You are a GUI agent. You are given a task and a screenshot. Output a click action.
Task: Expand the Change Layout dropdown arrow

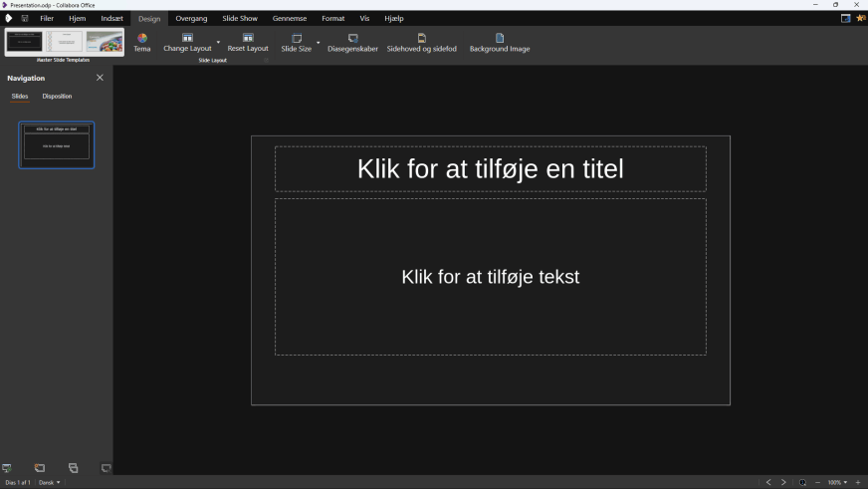pos(218,43)
